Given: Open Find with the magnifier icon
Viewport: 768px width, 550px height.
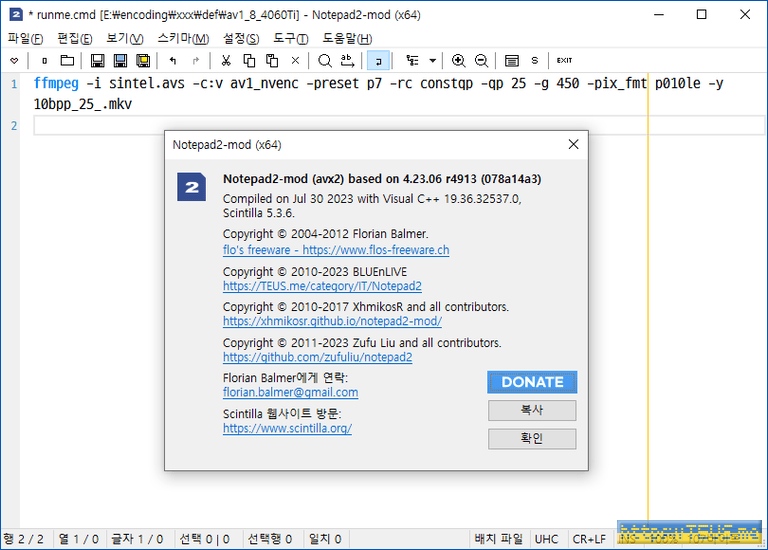Looking at the screenshot, I should point(324,61).
